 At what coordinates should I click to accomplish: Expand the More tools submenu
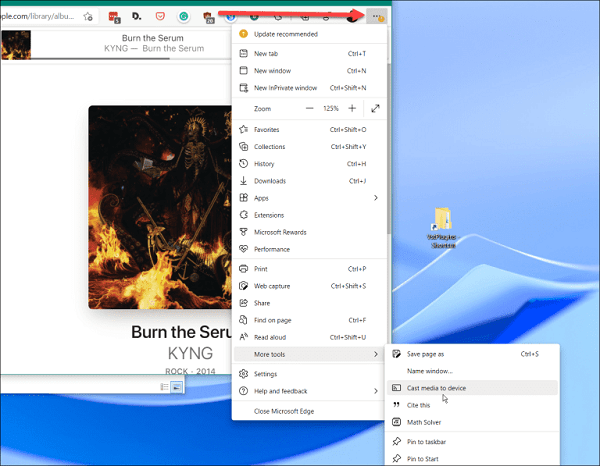tap(375, 354)
